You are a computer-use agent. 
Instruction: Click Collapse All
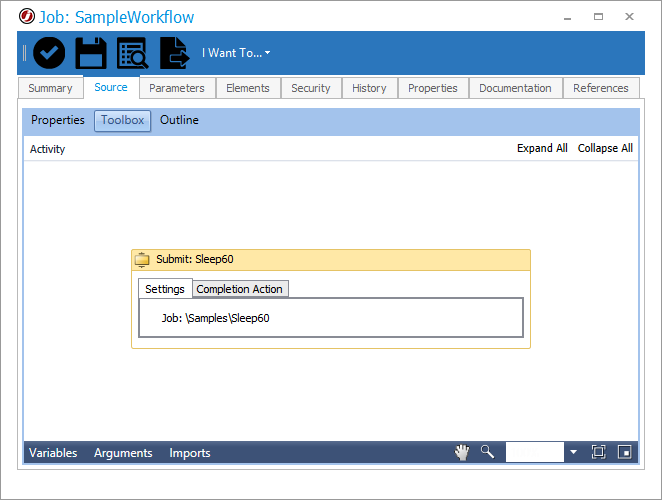coord(605,148)
